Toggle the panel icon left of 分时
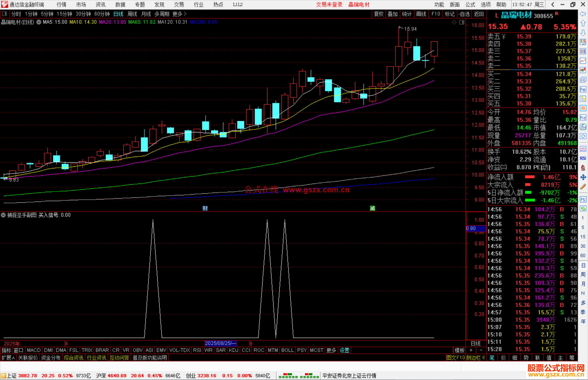 pos(4,14)
